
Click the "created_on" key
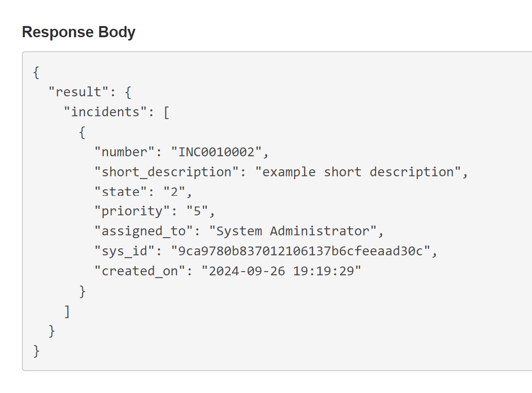coord(140,271)
